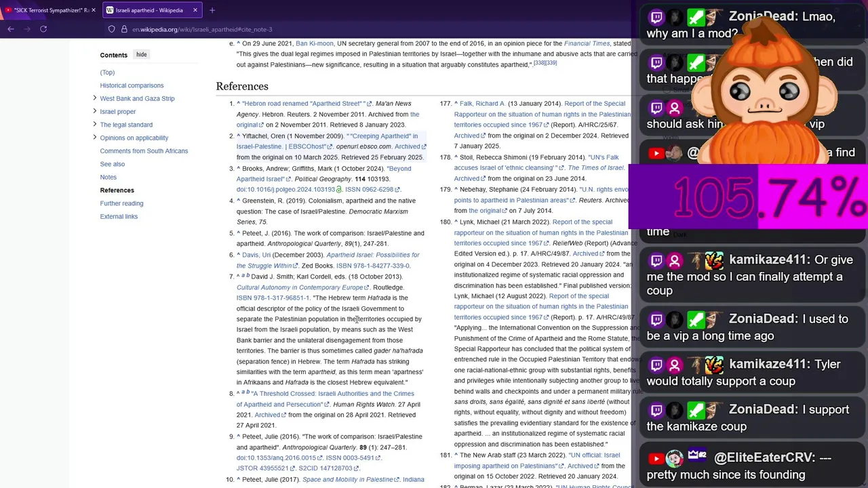The height and width of the screenshot is (488, 868).
Task: Click caret back-link for reference 4
Action: [x=239, y=201]
